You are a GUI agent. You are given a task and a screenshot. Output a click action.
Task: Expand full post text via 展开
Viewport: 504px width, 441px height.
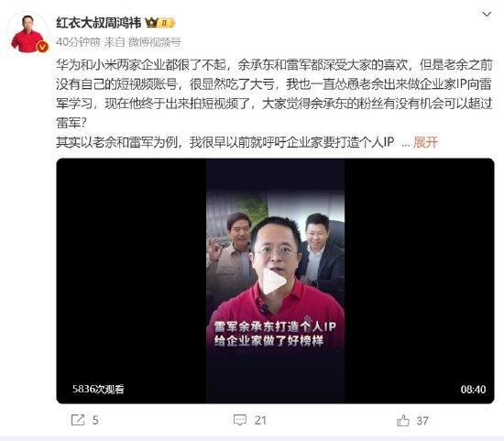point(425,142)
